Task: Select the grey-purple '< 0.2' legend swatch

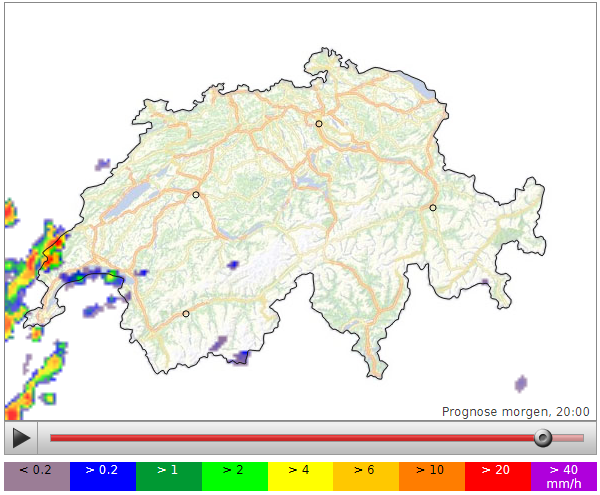Action: pyautogui.click(x=37, y=476)
